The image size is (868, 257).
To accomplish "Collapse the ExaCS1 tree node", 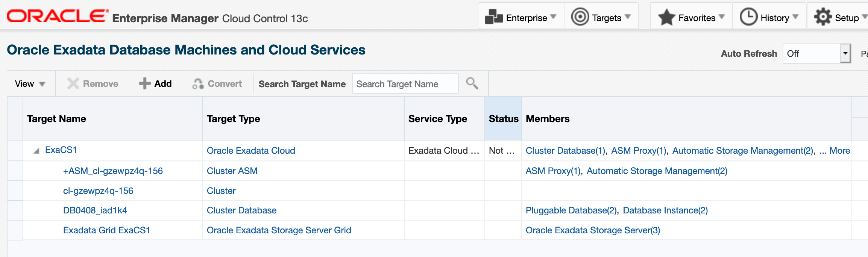I will tap(36, 151).
